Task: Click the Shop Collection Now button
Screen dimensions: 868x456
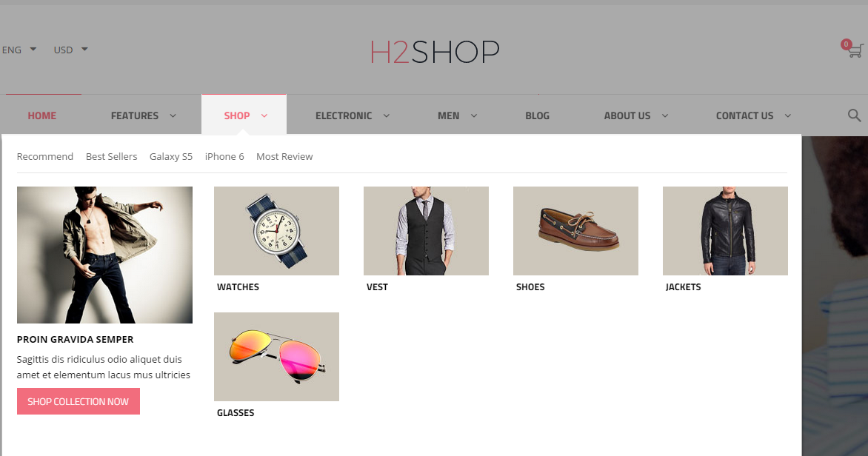Action: (x=78, y=401)
